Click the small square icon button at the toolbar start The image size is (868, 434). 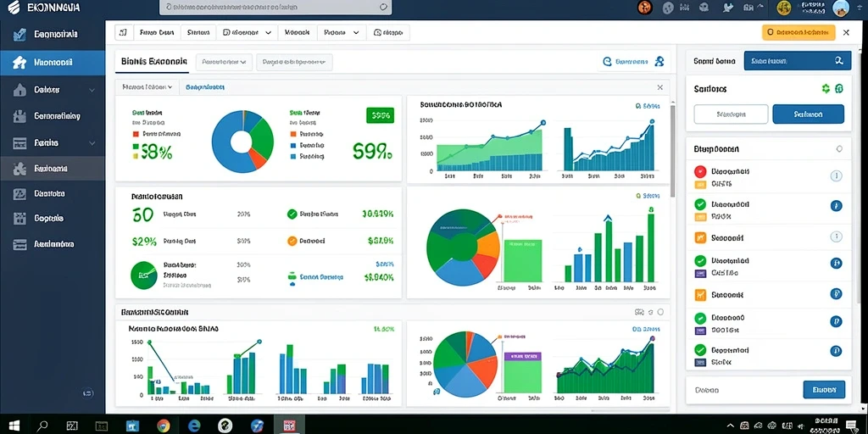click(x=124, y=32)
